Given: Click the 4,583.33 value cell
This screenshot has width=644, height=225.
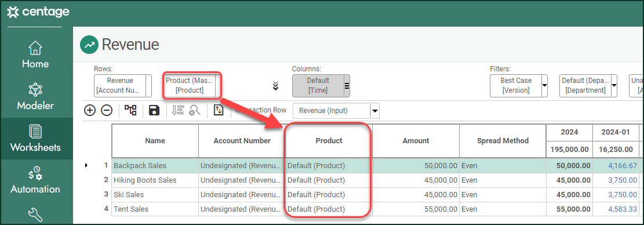Looking at the screenshot, I should pyautogui.click(x=616, y=209).
